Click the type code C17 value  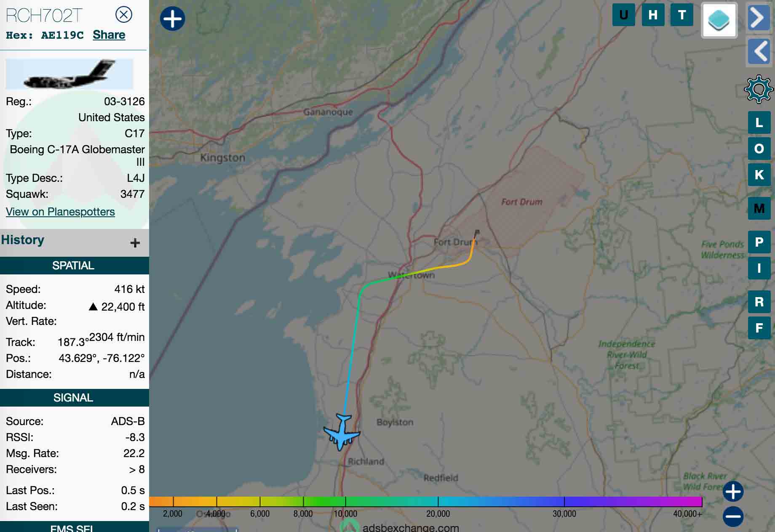(134, 133)
